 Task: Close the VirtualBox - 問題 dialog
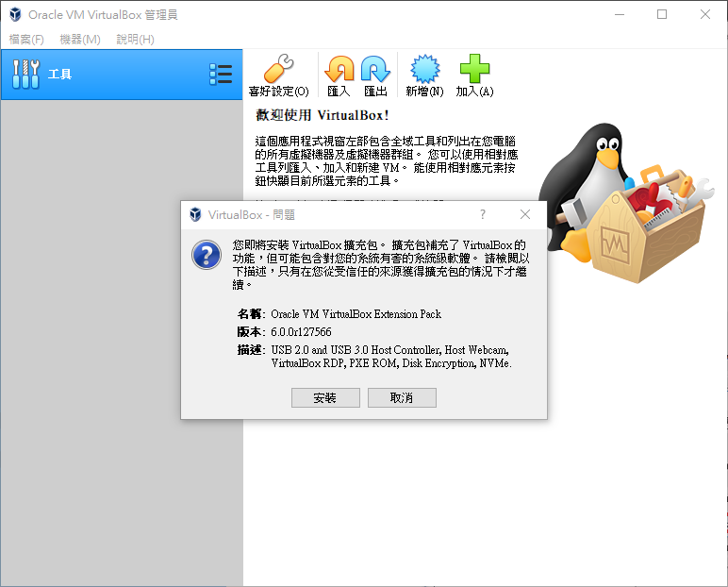(x=525, y=214)
